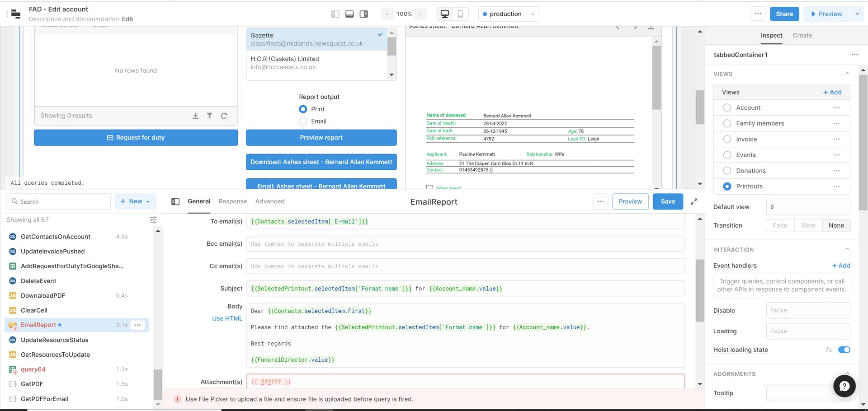
Task: Click Request for duty button
Action: pos(136,138)
